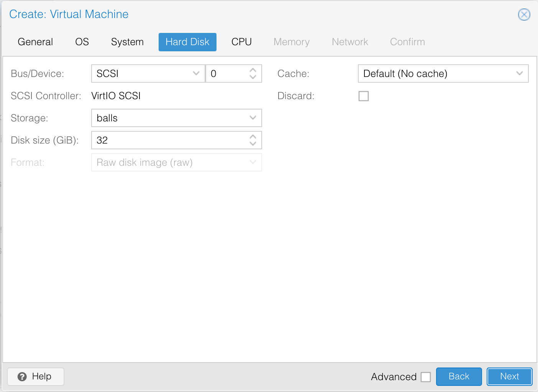
Task: Click the down arrow on Disk size spinner
Action: click(253, 144)
